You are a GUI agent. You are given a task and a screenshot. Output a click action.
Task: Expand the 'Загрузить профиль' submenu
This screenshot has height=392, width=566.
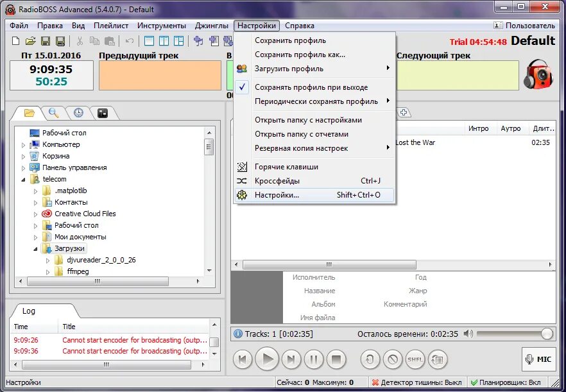(314, 69)
